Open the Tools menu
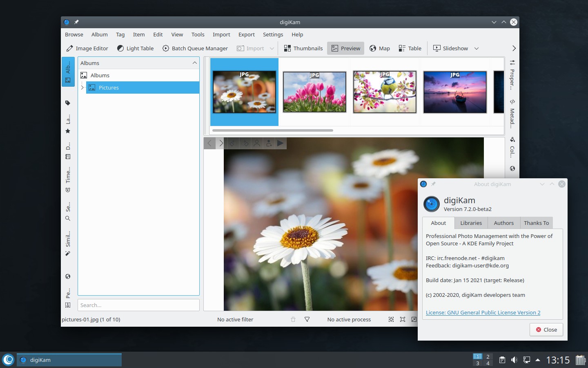This screenshot has height=368, width=588. 198,35
